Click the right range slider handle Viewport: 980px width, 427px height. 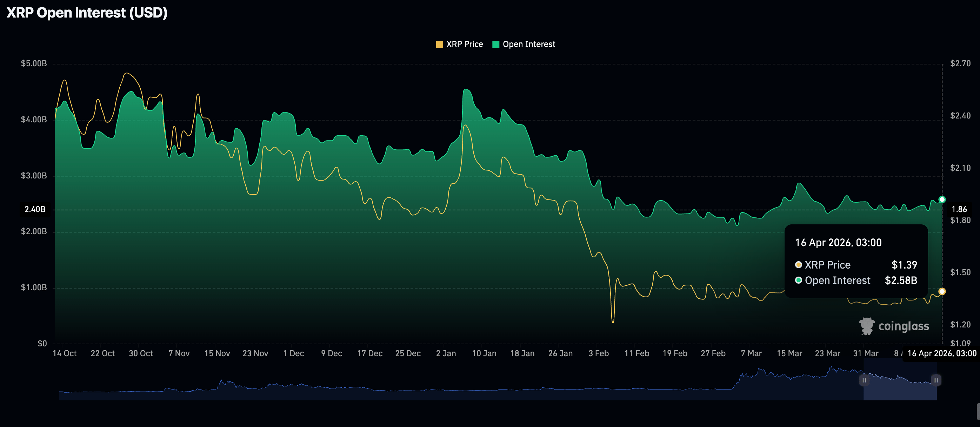[x=936, y=380]
